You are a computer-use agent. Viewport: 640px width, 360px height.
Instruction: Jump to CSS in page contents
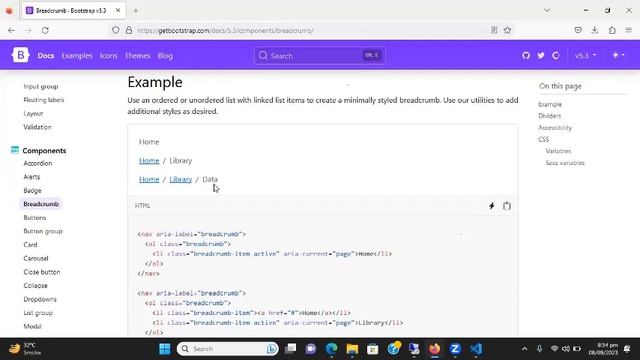pos(544,140)
